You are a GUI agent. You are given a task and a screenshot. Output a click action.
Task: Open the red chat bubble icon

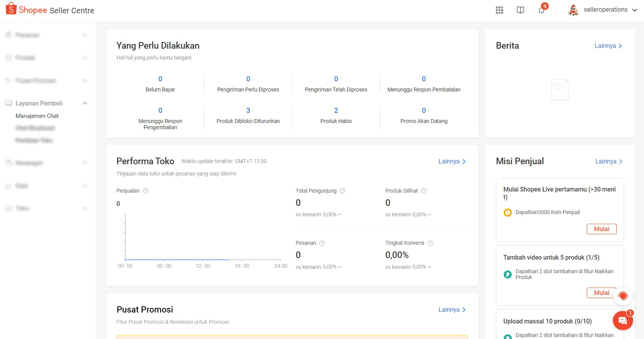(x=623, y=320)
